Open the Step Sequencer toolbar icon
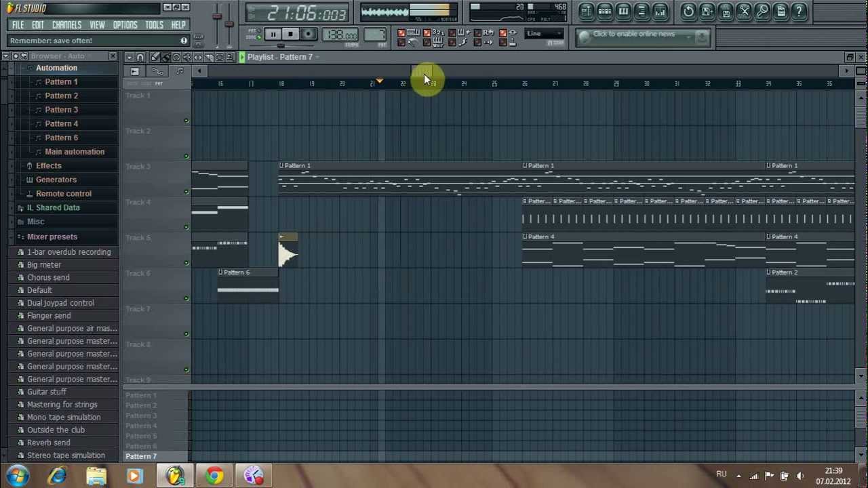This screenshot has width=868, height=488. (605, 11)
